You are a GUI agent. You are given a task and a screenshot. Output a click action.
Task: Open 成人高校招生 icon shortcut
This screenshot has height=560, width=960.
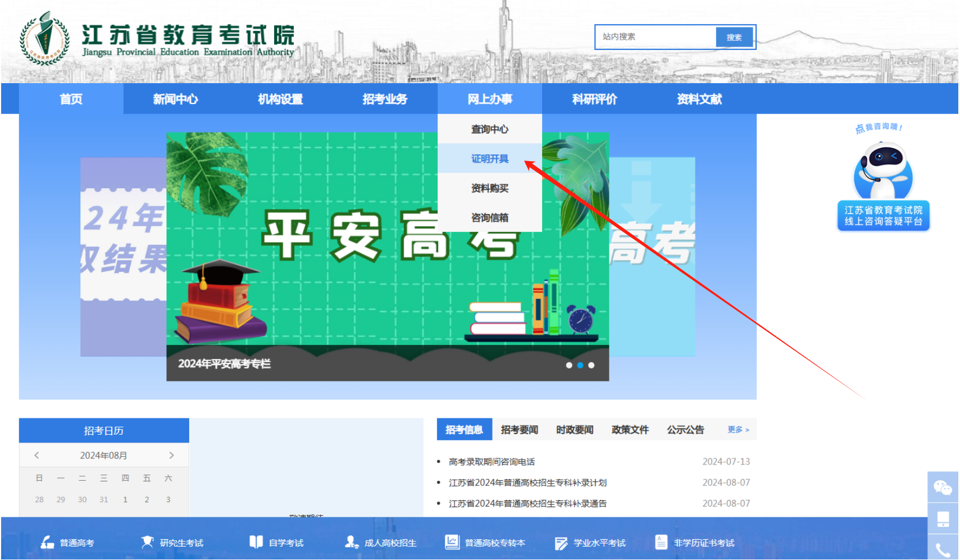(x=352, y=542)
